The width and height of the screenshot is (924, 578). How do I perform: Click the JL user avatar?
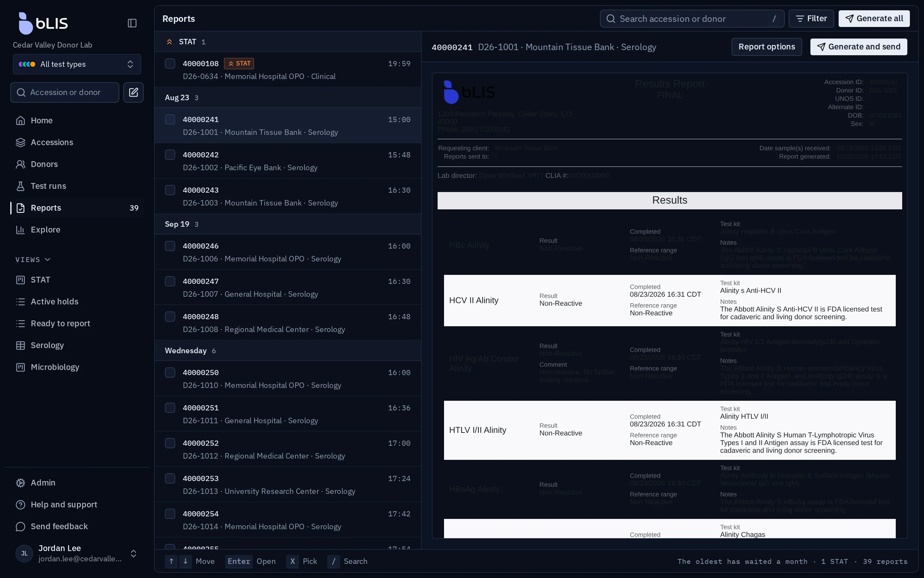[24, 553]
